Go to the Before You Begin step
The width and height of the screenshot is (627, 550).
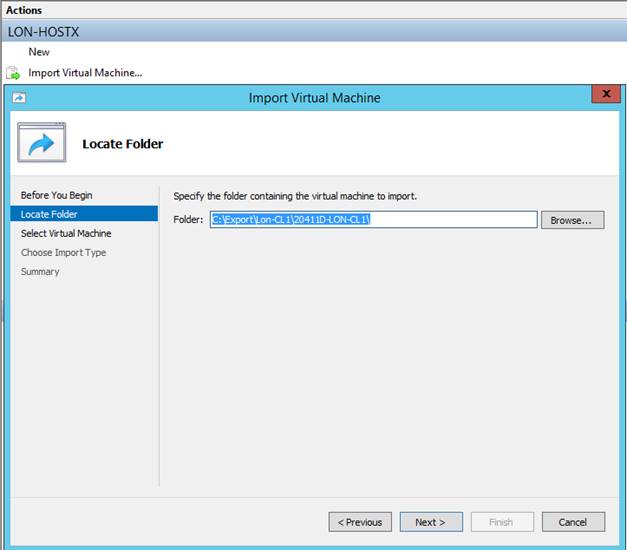pos(56,195)
